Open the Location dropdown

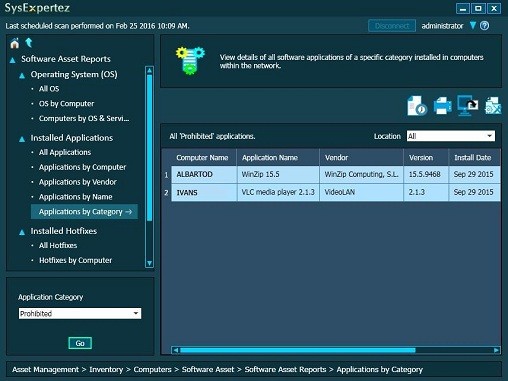coord(451,136)
